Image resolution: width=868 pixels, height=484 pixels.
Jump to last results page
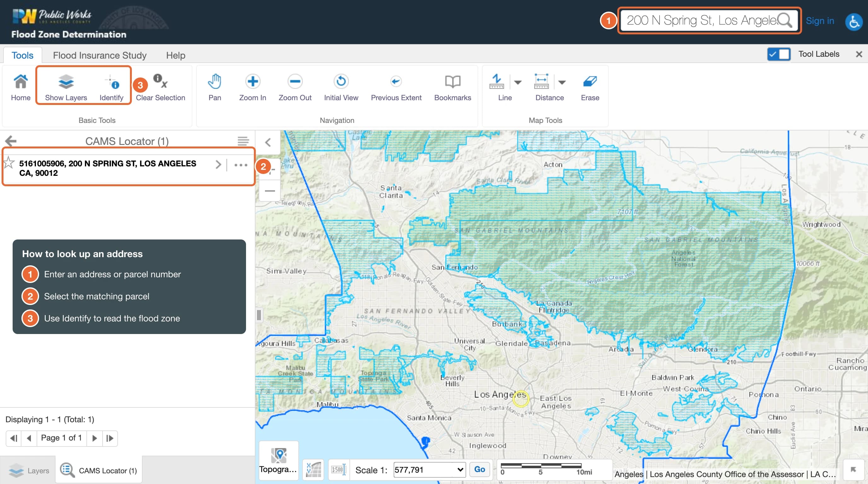(110, 438)
